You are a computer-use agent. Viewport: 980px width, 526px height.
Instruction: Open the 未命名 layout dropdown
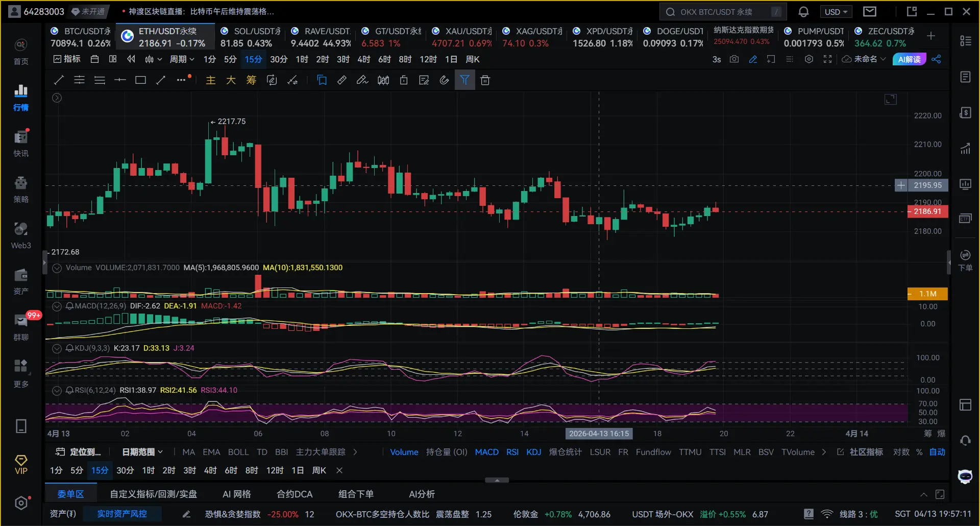click(x=864, y=59)
